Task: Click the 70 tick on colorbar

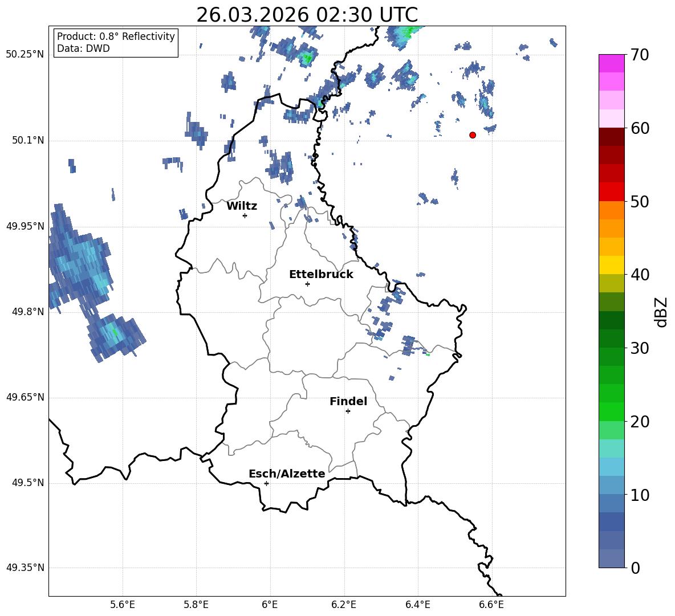Action: click(640, 55)
